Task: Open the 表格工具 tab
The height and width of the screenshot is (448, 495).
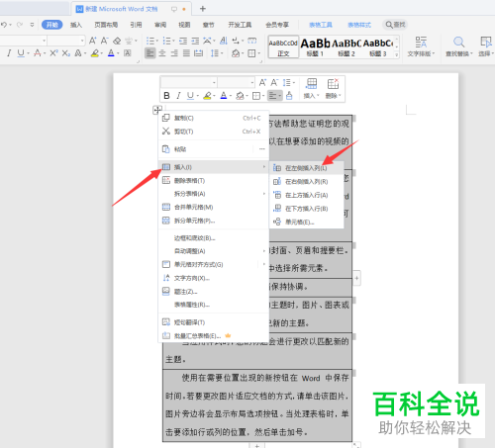Action: 321,25
